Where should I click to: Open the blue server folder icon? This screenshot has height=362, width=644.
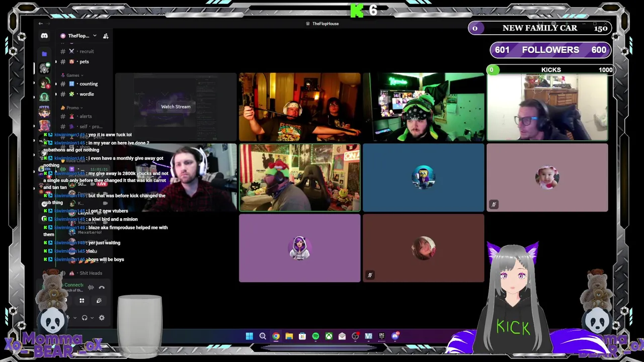[x=44, y=54]
